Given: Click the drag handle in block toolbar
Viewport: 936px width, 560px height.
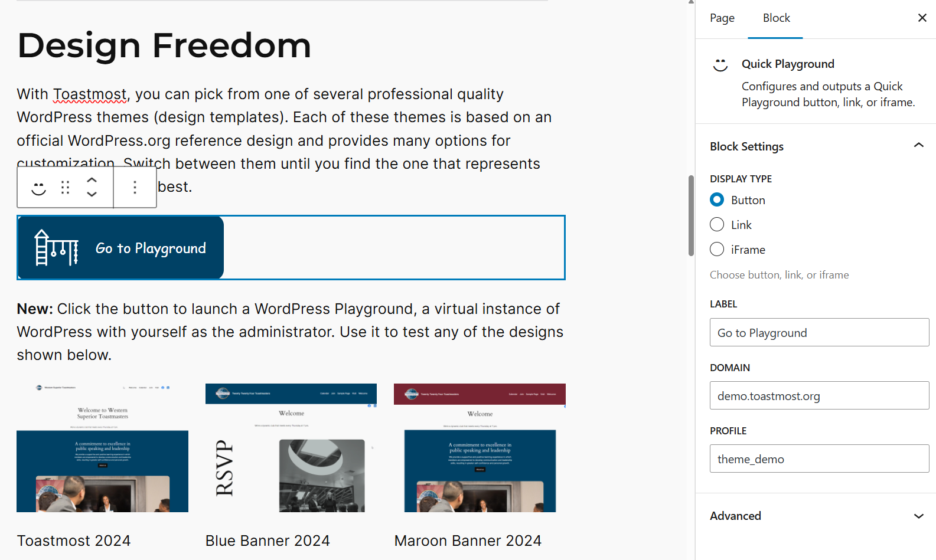Looking at the screenshot, I should pos(66,188).
